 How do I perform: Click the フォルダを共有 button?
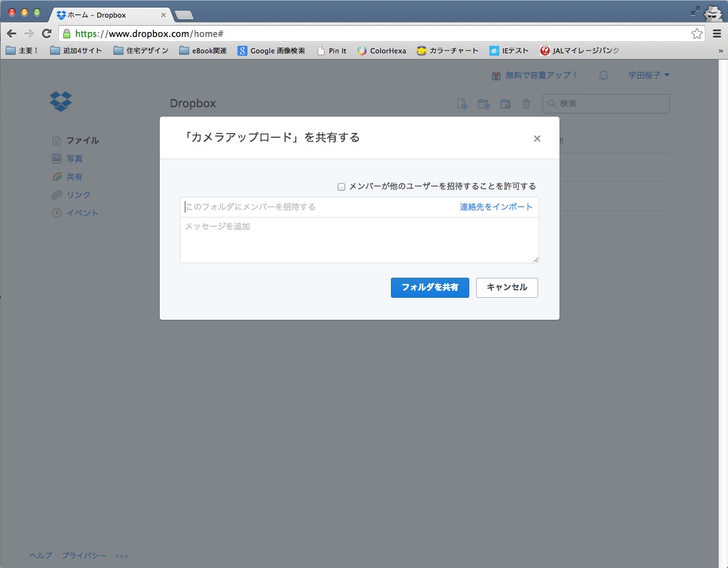430,288
